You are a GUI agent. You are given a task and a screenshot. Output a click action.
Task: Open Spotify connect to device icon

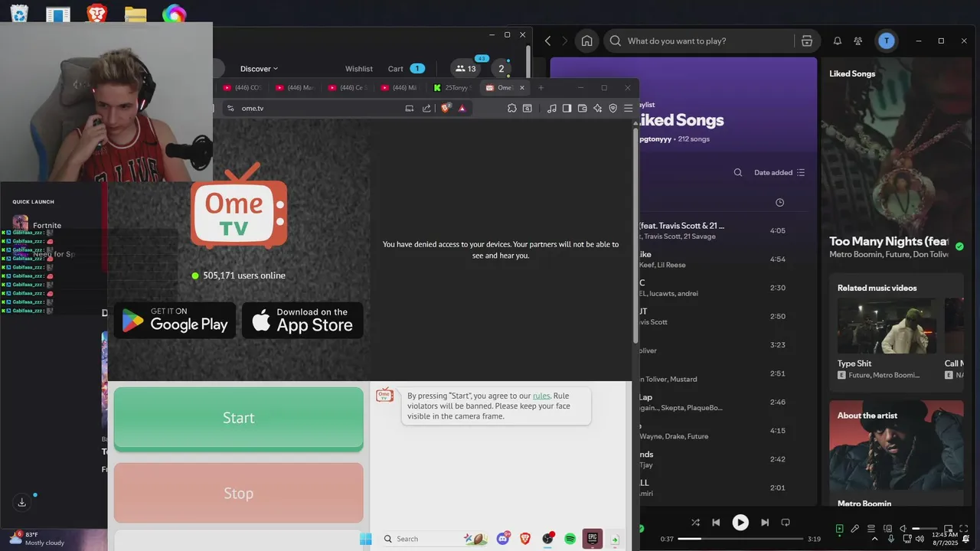point(887,529)
